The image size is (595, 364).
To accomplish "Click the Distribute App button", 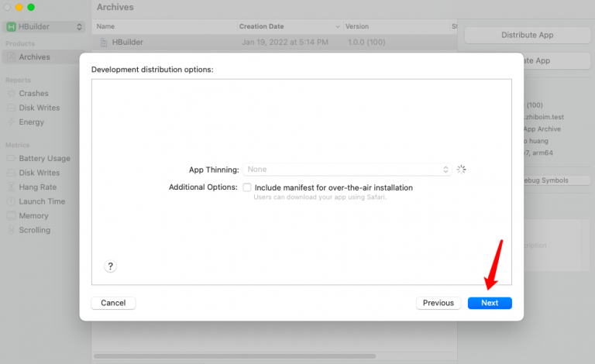I will pos(527,36).
